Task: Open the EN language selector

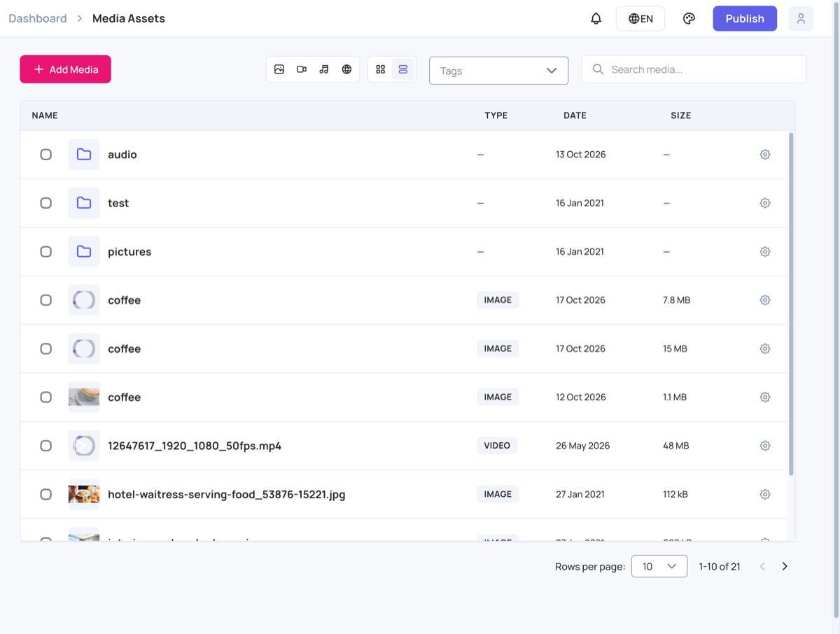Action: (x=640, y=19)
